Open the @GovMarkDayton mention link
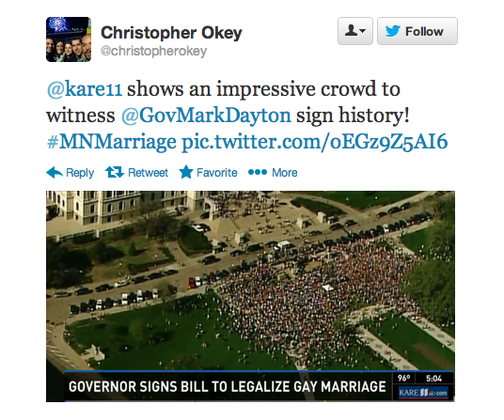 206,116
